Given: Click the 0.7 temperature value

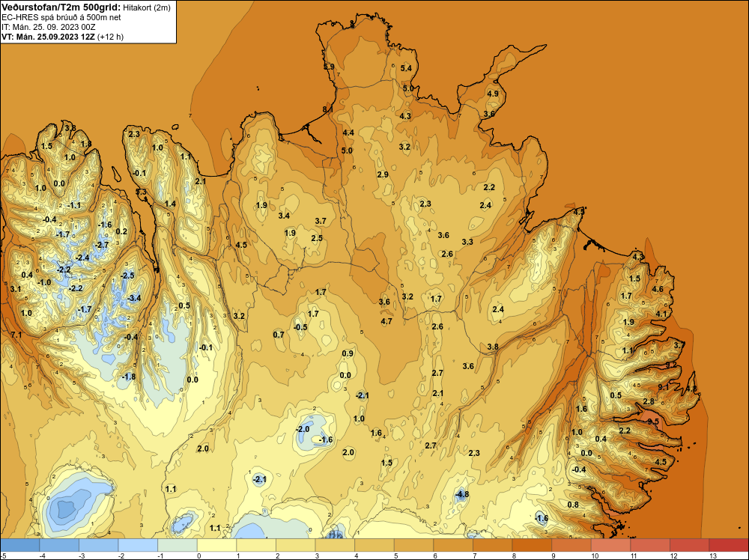Looking at the screenshot, I should 279,335.
